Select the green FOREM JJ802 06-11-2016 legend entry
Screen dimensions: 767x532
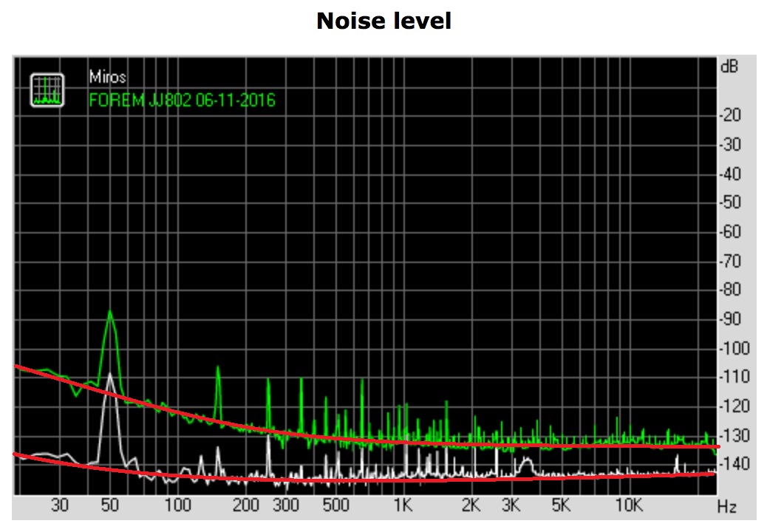pos(182,100)
